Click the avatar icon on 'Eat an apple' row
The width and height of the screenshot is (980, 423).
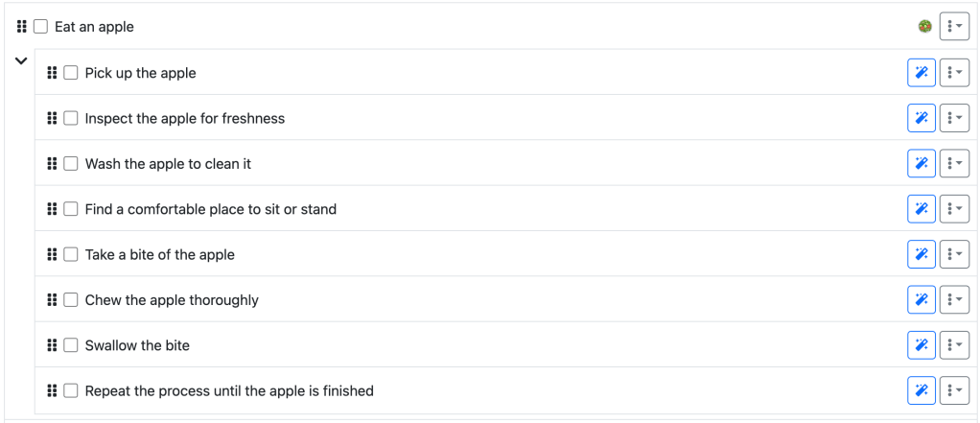point(924,27)
